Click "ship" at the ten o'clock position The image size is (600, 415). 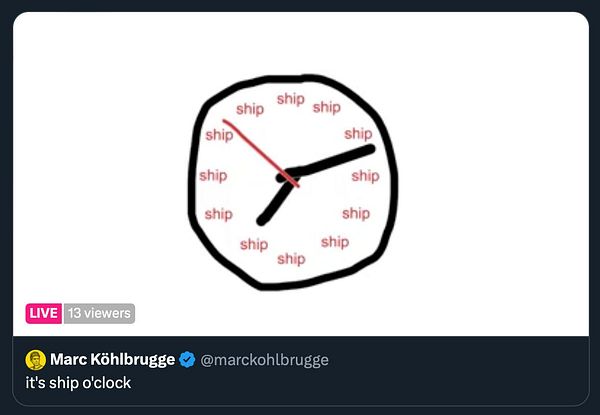click(218, 134)
